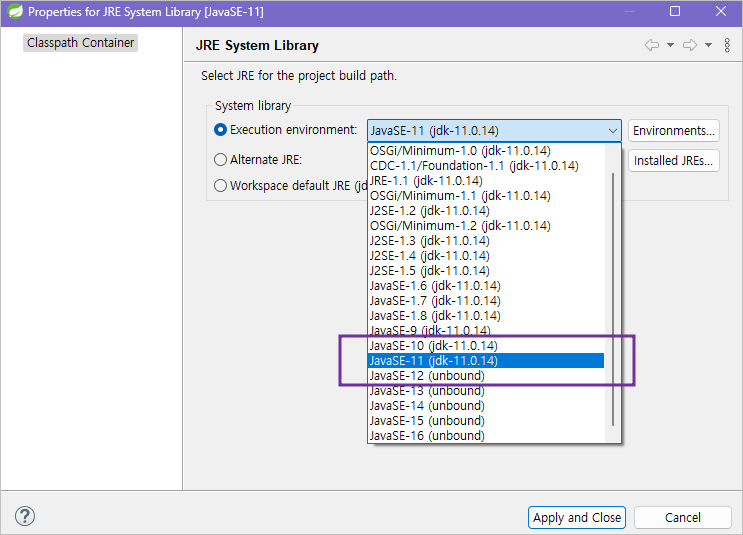Pick J2SE-1.5 in the dropdown list
The width and height of the screenshot is (743, 535).
coord(486,271)
